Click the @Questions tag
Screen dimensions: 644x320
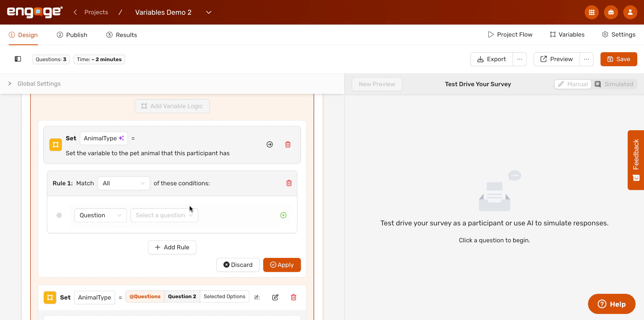(145, 296)
